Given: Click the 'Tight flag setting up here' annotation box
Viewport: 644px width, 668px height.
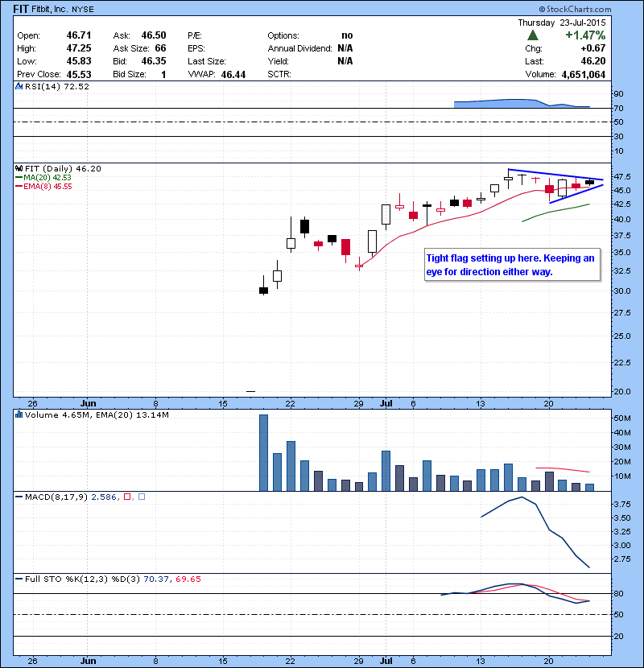Looking at the screenshot, I should (512, 265).
